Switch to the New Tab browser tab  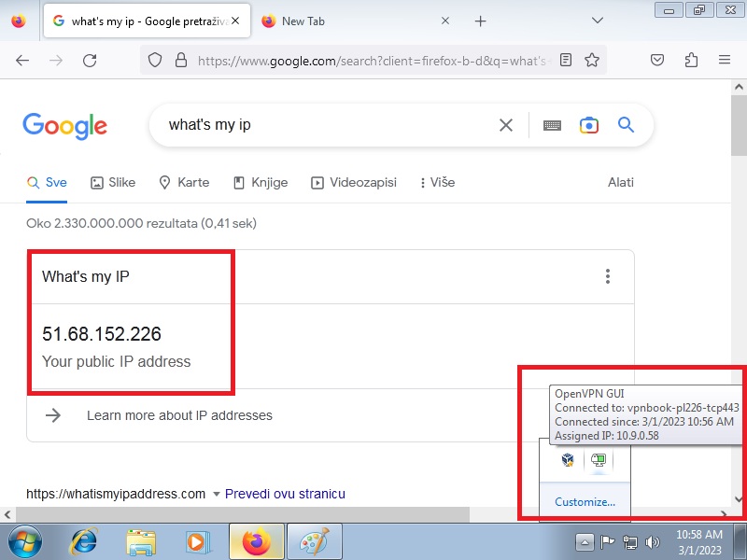(x=355, y=21)
